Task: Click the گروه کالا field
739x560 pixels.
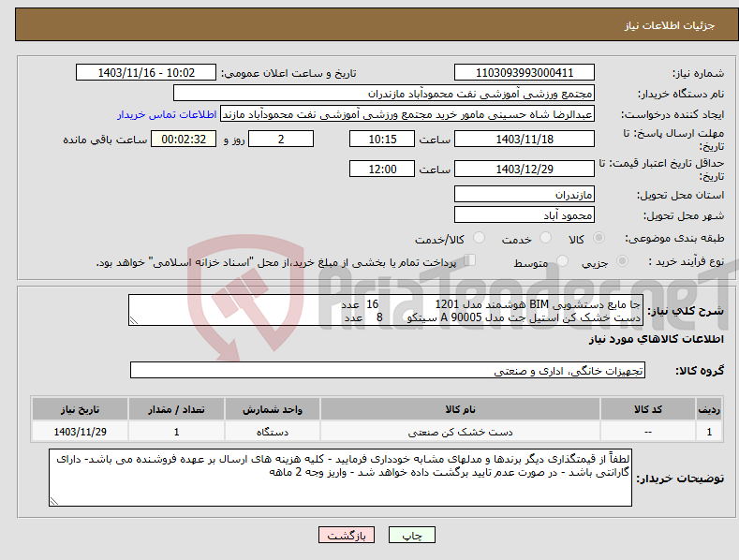Action: (388, 371)
